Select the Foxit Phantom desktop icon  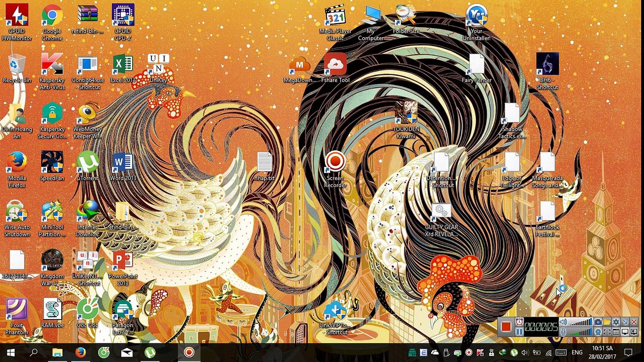pos(17,317)
